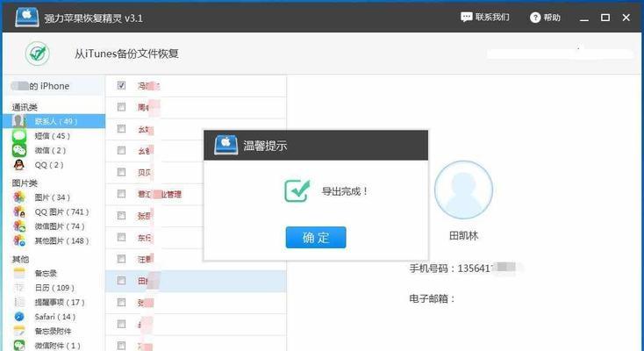Select the iPhone device header
Screen dimensions: 644x351
[54, 86]
